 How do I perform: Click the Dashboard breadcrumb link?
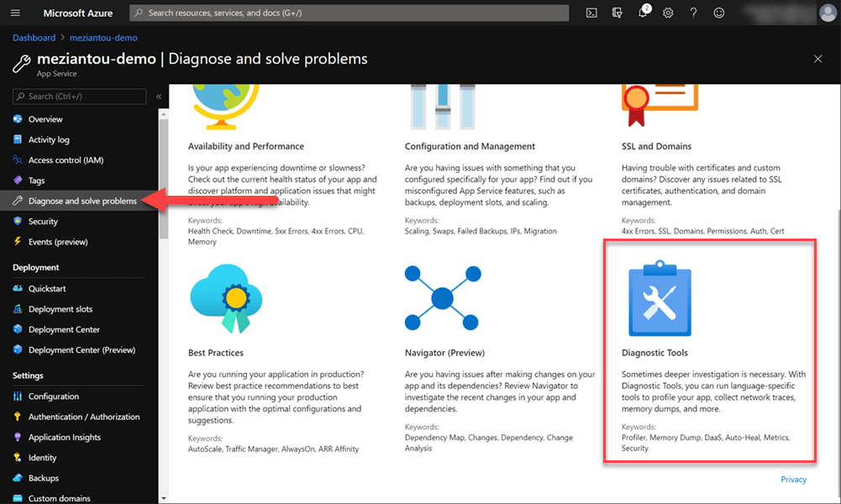tap(34, 38)
